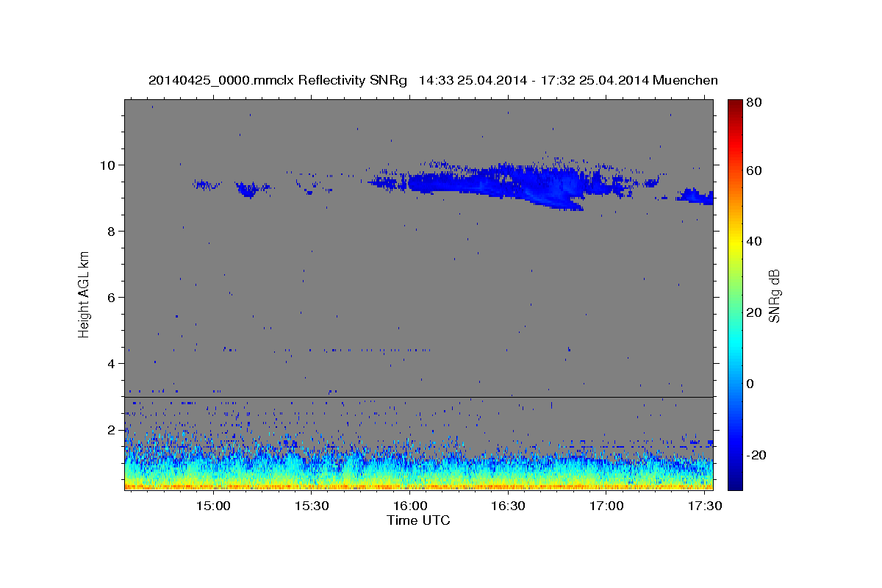Click the colorbar value 40
This screenshot has height=588, width=882.
[x=754, y=241]
